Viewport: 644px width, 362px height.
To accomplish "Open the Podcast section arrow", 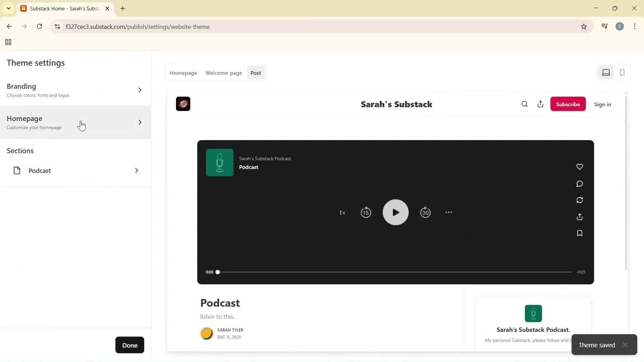I will (137, 171).
